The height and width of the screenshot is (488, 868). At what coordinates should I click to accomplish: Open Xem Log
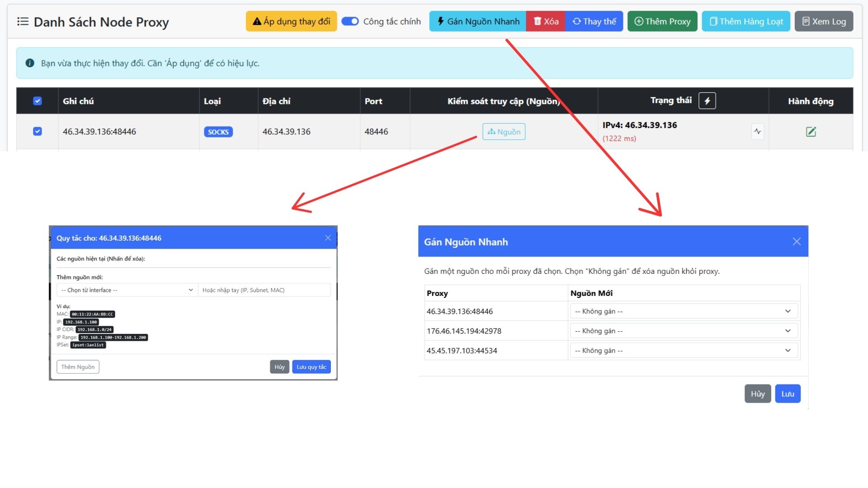[824, 21]
